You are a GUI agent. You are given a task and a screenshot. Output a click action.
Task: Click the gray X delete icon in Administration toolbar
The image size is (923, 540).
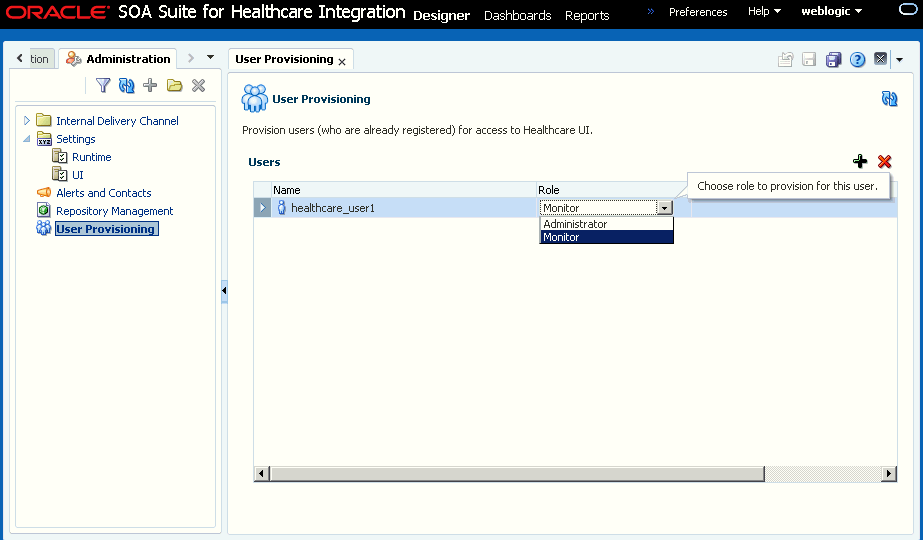pyautogui.click(x=198, y=85)
